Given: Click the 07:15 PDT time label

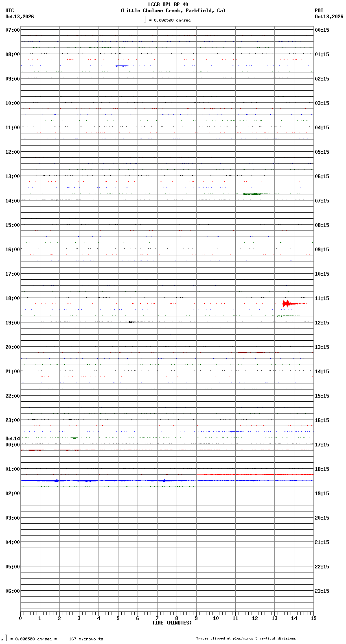Looking at the screenshot, I should point(322,201).
